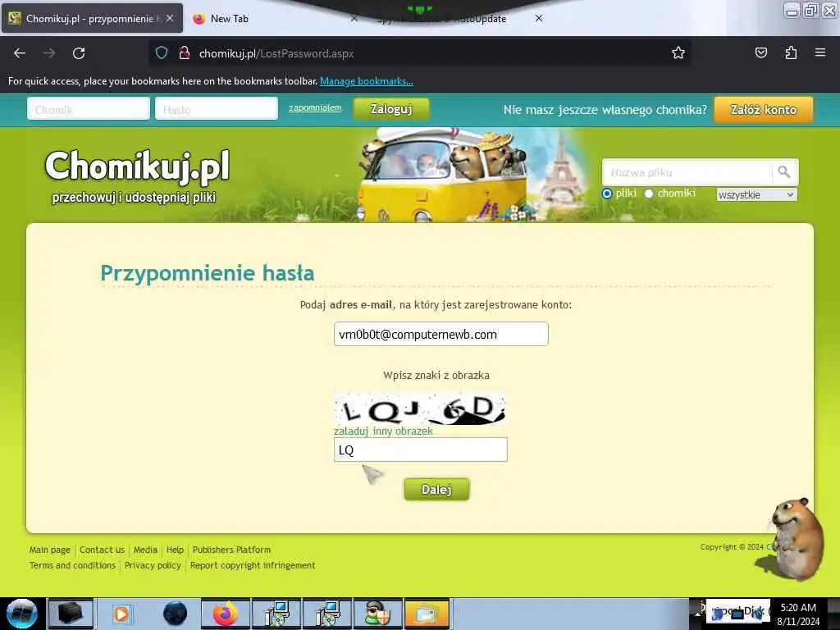Open the Privacy policy link
The width and height of the screenshot is (840, 630).
point(153,565)
